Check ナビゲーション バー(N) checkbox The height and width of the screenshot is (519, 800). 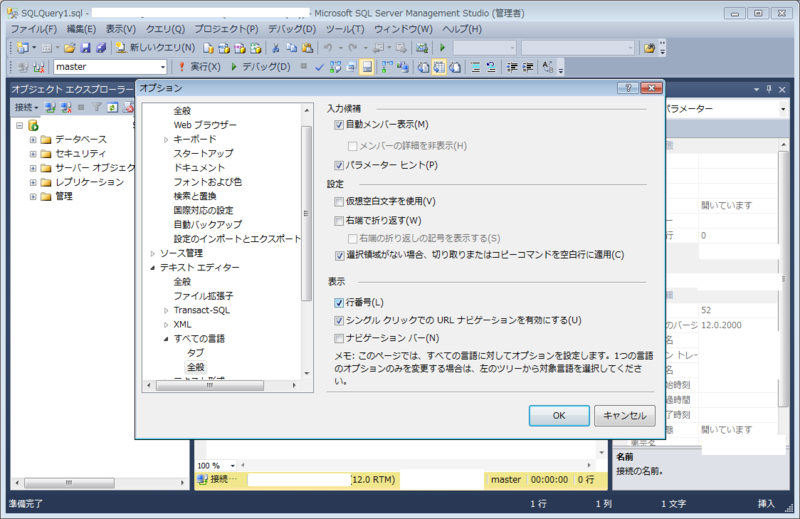pyautogui.click(x=339, y=338)
